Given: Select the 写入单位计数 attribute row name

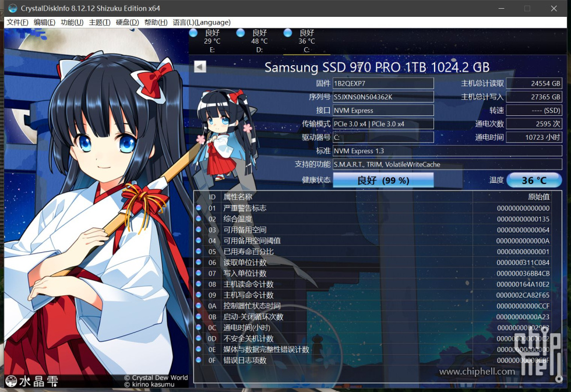Looking at the screenshot, I should click(245, 273).
